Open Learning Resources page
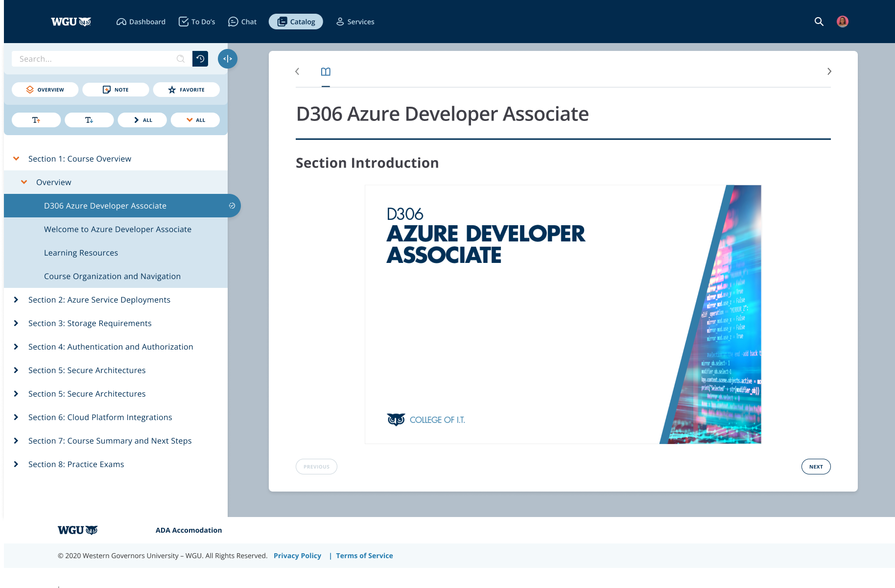Image resolution: width=895 pixels, height=588 pixels. [x=81, y=253]
